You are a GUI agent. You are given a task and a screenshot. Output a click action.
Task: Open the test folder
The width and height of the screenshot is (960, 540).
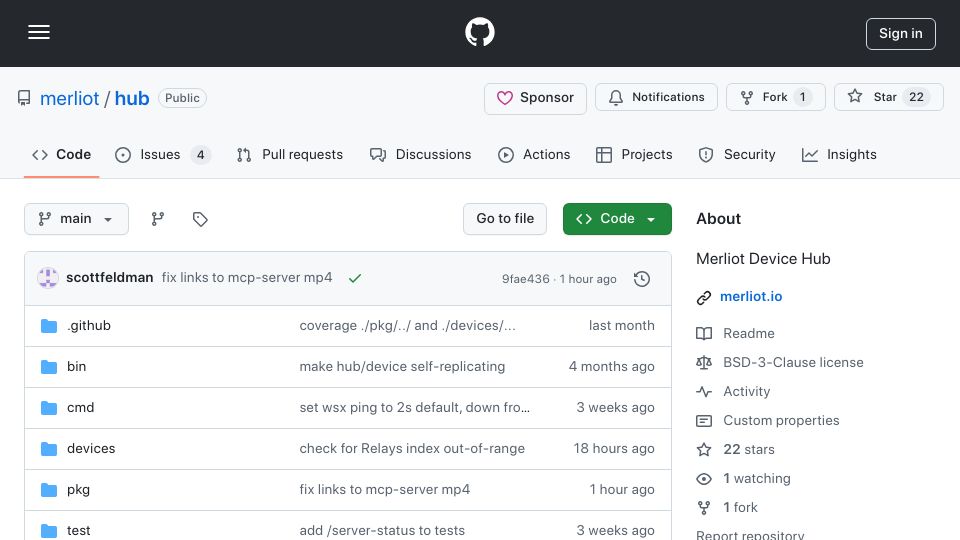(78, 531)
